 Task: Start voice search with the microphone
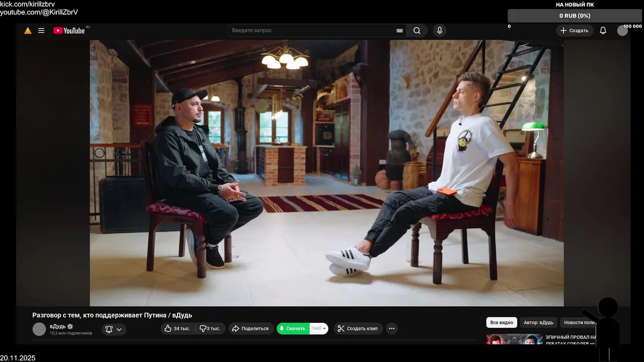point(440,31)
